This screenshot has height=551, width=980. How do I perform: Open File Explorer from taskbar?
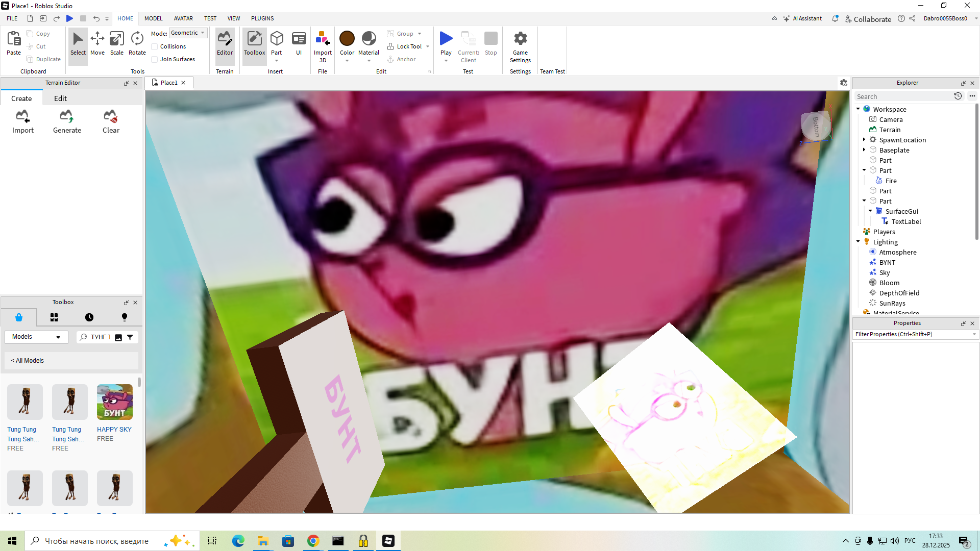coord(263,541)
